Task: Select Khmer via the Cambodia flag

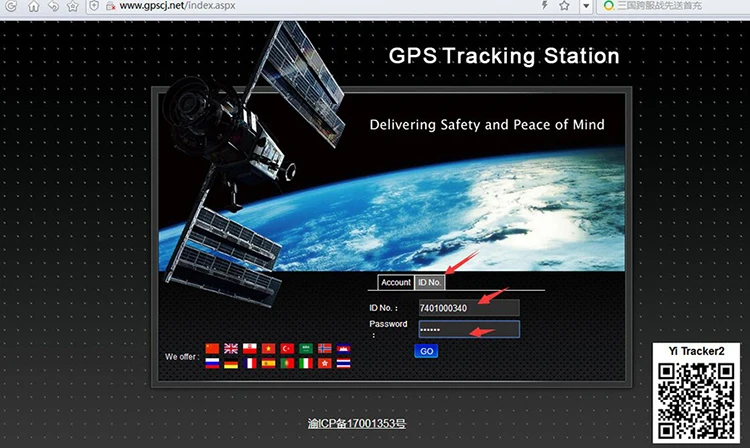Action: [343, 349]
